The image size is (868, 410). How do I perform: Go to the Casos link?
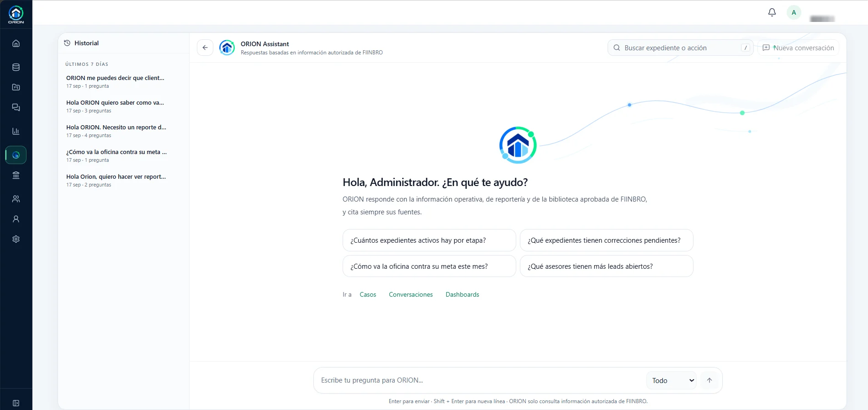click(x=368, y=294)
